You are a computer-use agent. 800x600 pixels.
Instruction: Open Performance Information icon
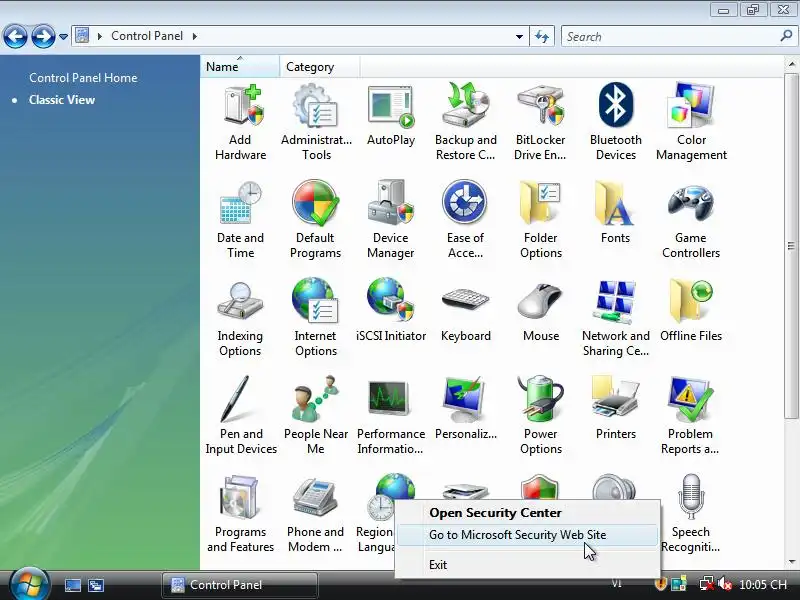[391, 416]
